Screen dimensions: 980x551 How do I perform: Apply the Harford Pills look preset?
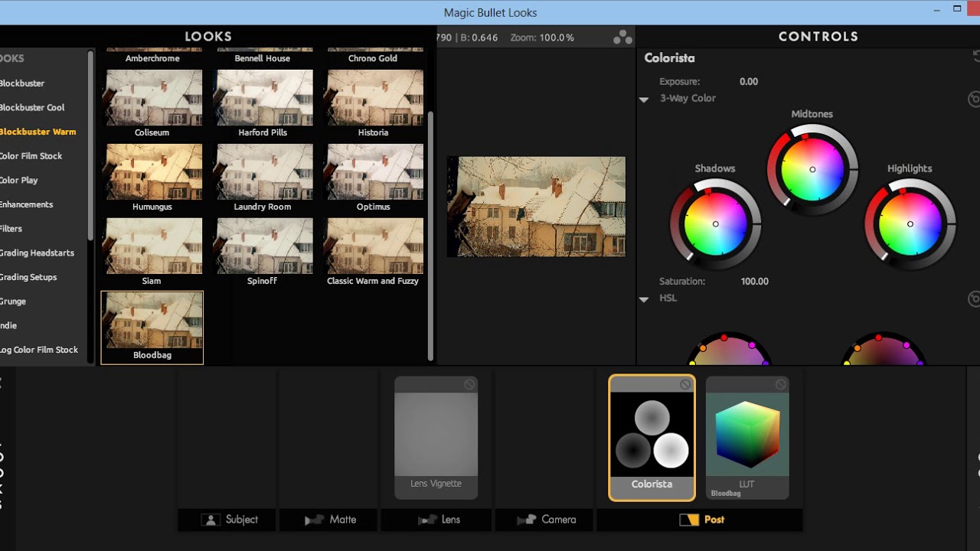coord(264,104)
